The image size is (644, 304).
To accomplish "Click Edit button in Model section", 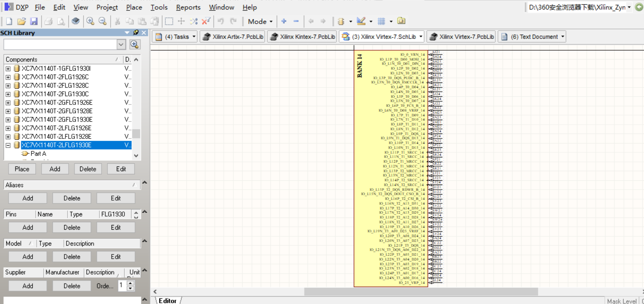I will pyautogui.click(x=116, y=257).
